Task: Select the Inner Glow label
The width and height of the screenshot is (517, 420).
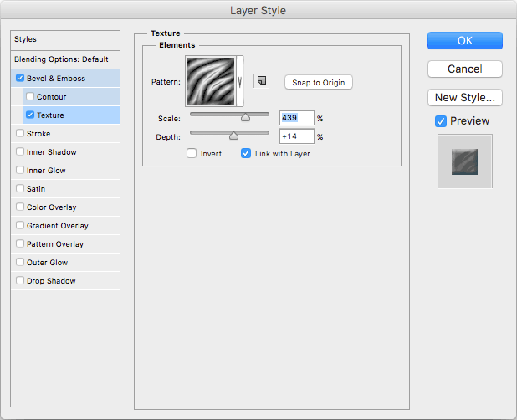Action: coord(46,171)
